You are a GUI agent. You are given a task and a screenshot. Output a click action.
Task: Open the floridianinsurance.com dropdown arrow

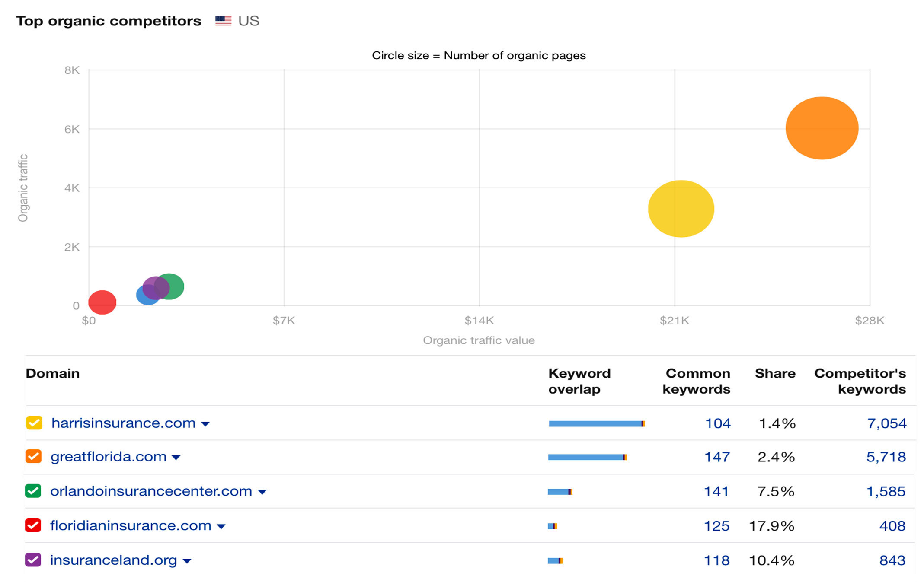(221, 527)
